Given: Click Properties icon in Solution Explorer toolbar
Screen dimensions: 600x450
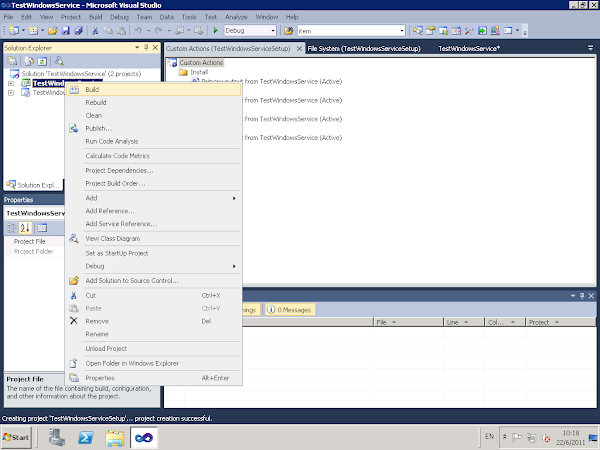Looking at the screenshot, I should 12,61.
